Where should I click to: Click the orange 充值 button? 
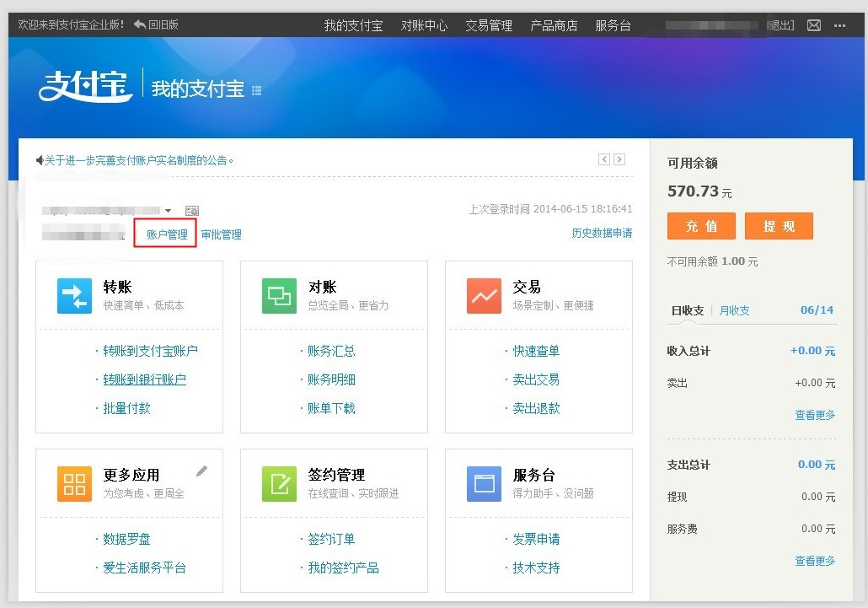(701, 226)
